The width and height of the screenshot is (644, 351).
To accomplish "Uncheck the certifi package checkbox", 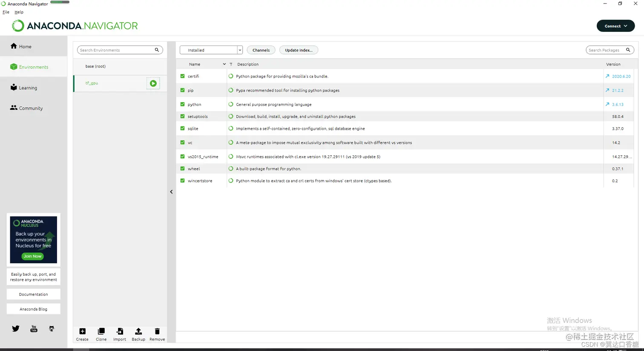I will click(183, 76).
